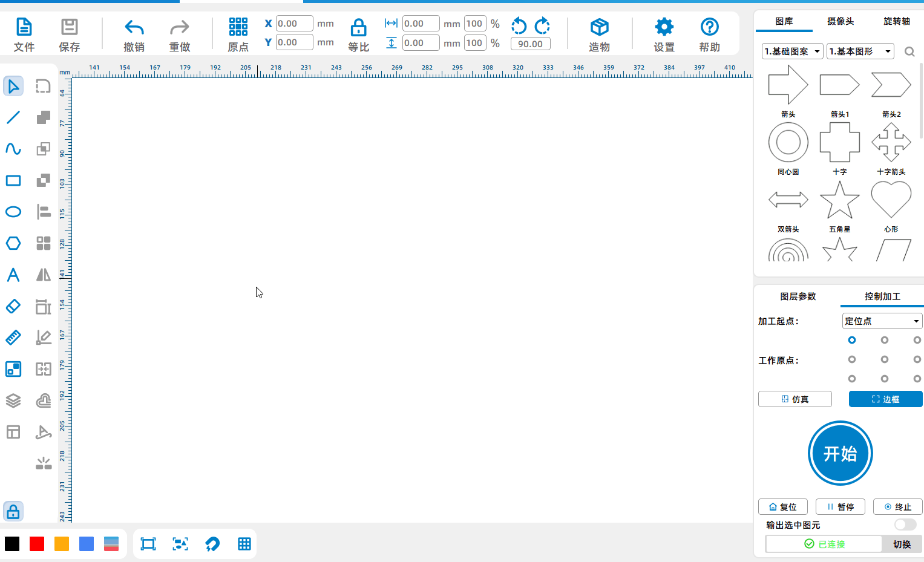Choose the red color swatch
Viewport: 924px width, 562px height.
(x=37, y=544)
